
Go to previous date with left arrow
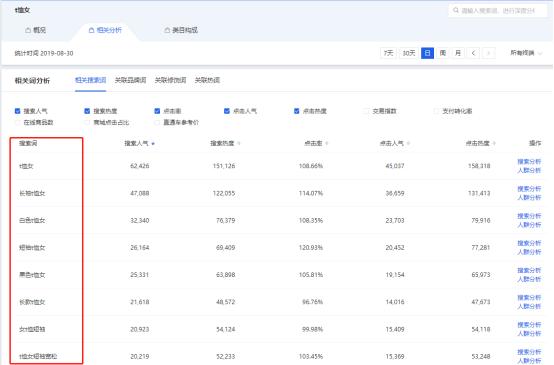[473, 53]
